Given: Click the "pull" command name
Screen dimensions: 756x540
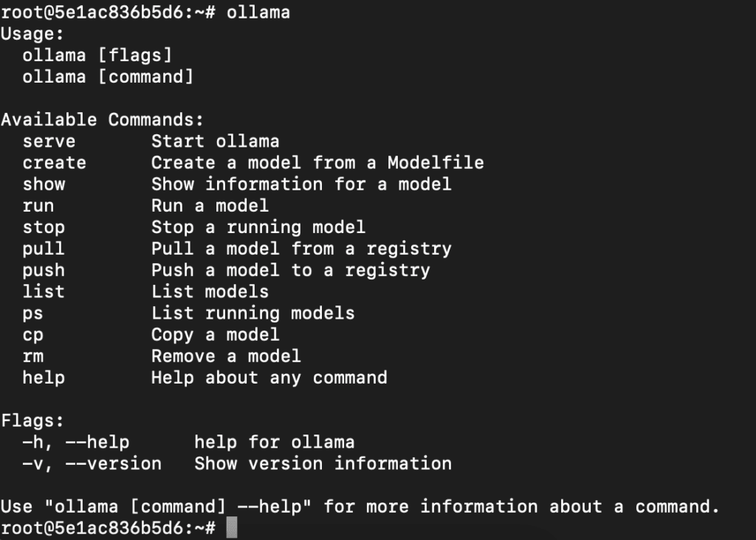Looking at the screenshot, I should pos(44,249).
